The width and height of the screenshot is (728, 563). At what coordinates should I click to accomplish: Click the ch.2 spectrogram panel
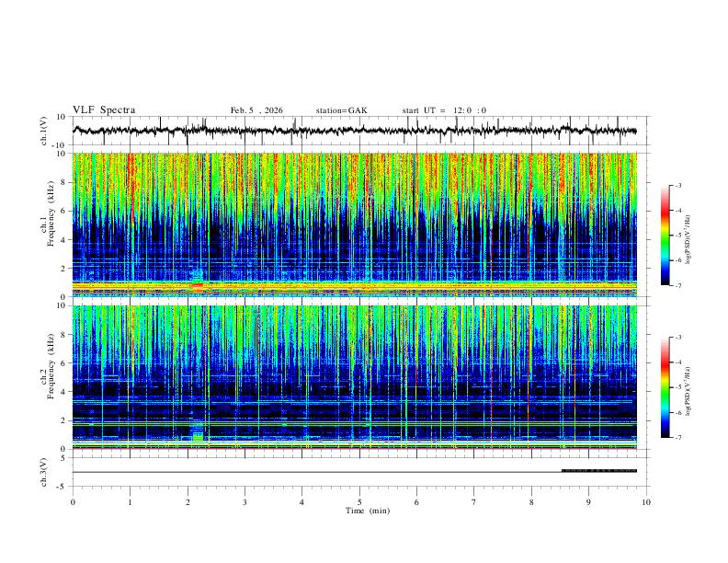click(355, 377)
